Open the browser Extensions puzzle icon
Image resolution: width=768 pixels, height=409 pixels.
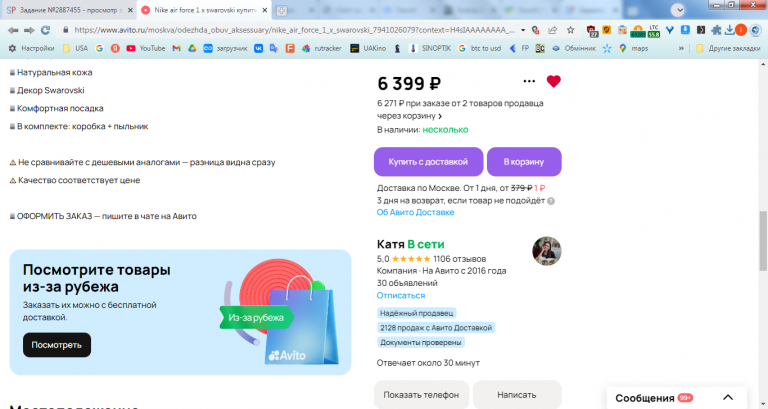[x=717, y=30]
